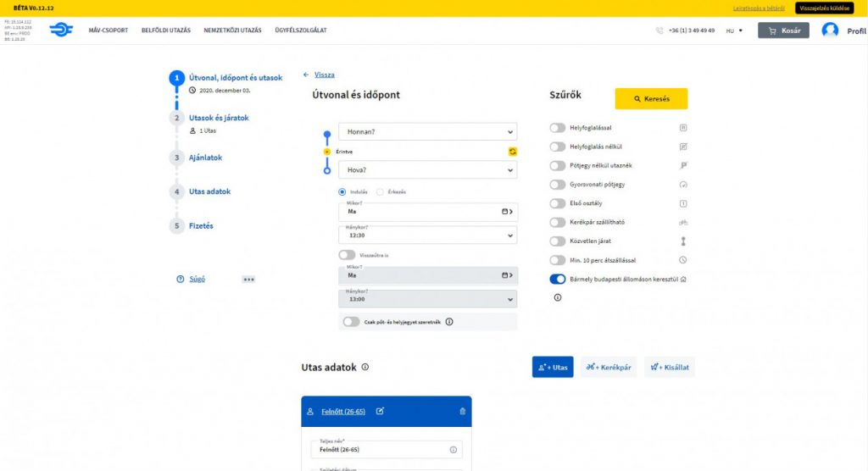This screenshot has height=471, width=868.
Task: Open the Profil avatar icon
Action: pos(830,30)
